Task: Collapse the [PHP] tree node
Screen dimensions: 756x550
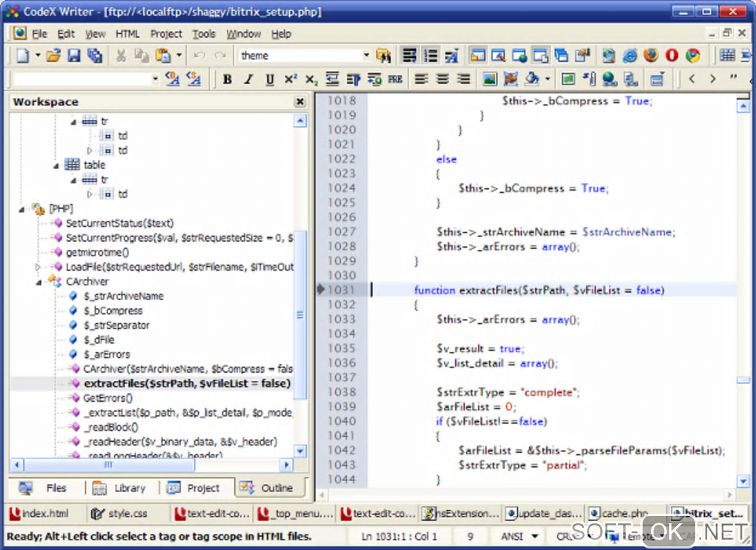Action: [x=21, y=209]
